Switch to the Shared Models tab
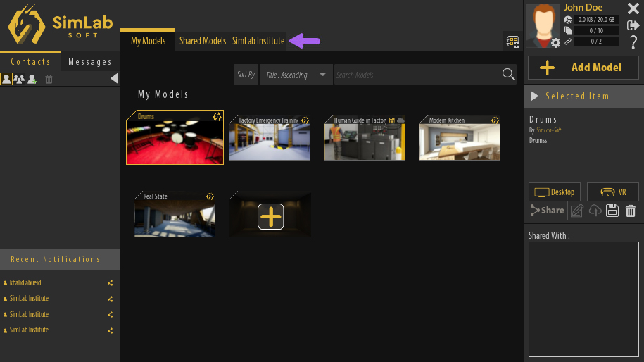 [x=203, y=41]
